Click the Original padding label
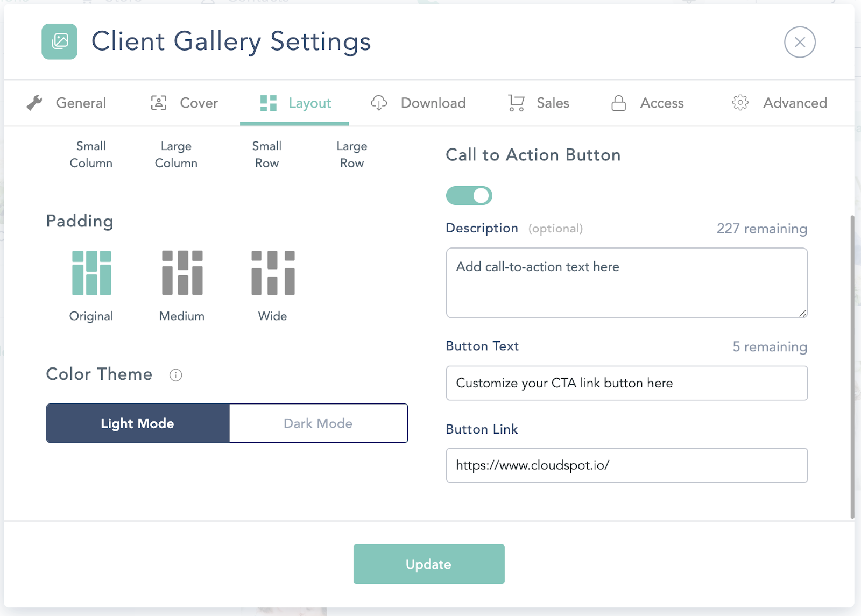The image size is (861, 616). pyautogui.click(x=91, y=316)
